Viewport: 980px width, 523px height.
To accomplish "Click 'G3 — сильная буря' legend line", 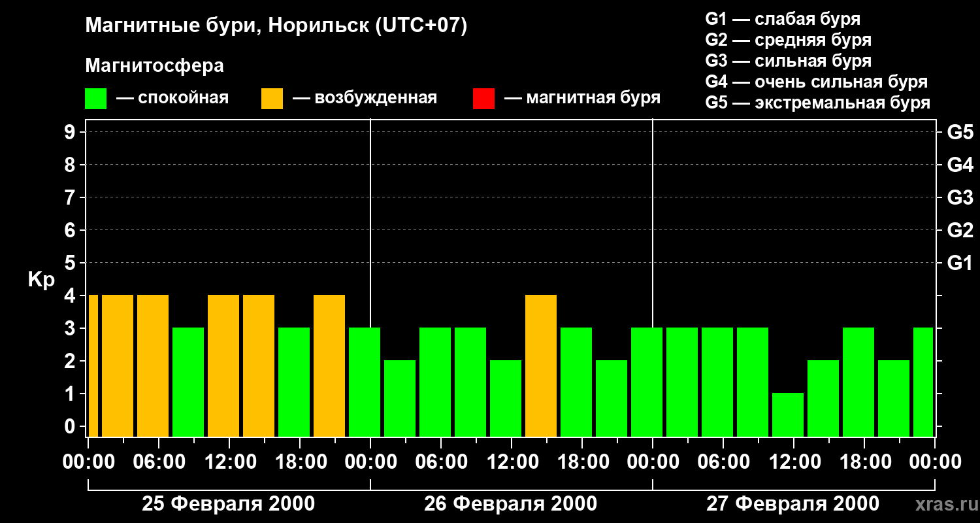I will (x=788, y=61).
